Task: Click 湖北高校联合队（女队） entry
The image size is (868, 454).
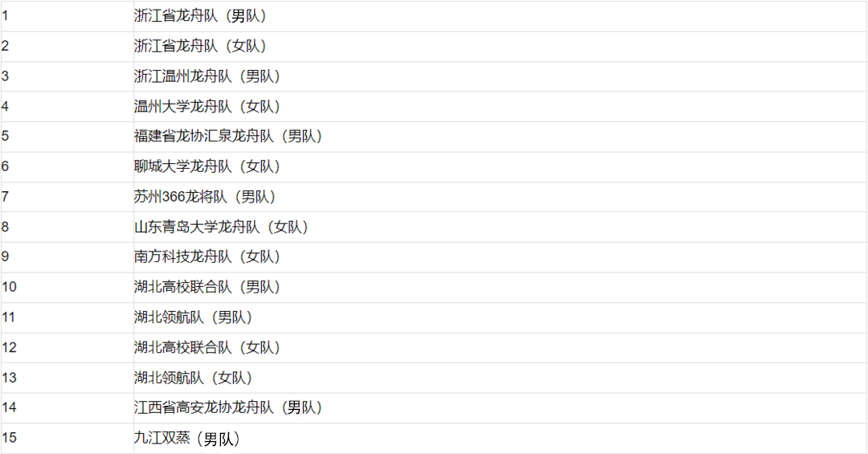Action: (x=207, y=348)
